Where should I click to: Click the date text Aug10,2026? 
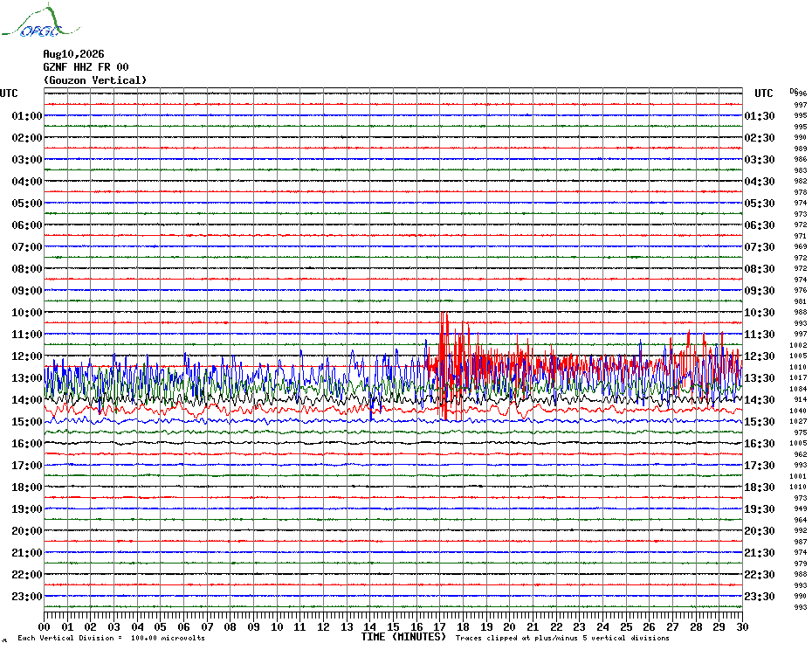point(73,54)
